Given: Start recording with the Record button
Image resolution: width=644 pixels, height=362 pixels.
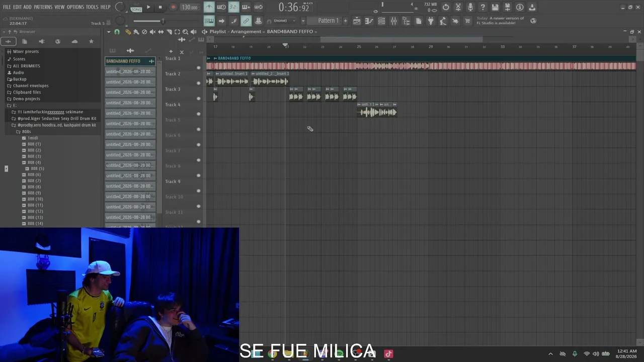Looking at the screenshot, I should tap(173, 7).
